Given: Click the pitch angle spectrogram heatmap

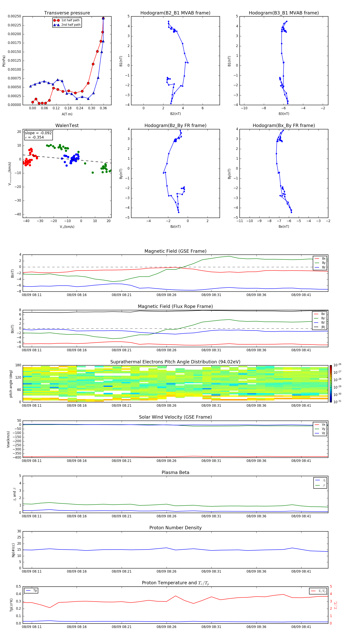Looking at the screenshot, I should [x=175, y=383].
